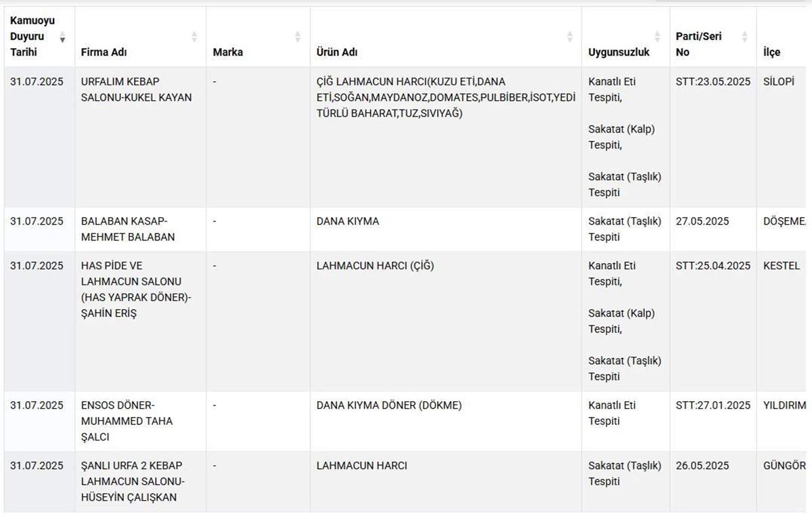
Task: Click ENSOS DÖNER-MUHAMMED TAHA ŞALCI firm
Action: 127,421
